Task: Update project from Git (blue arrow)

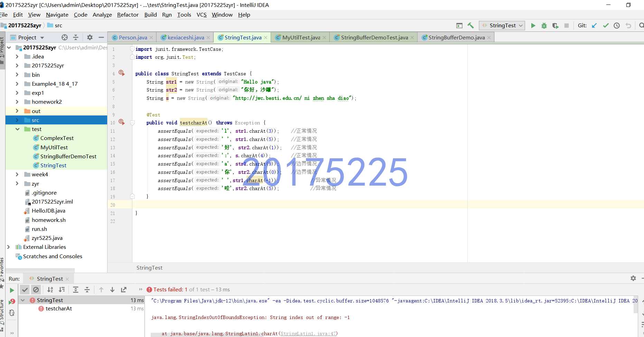Action: point(594,26)
